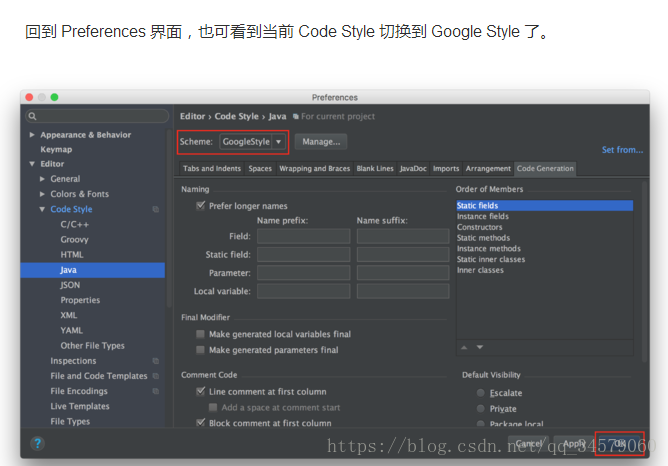Click the Static field name suffix input
This screenshot has height=466, width=668.
tap(403, 254)
